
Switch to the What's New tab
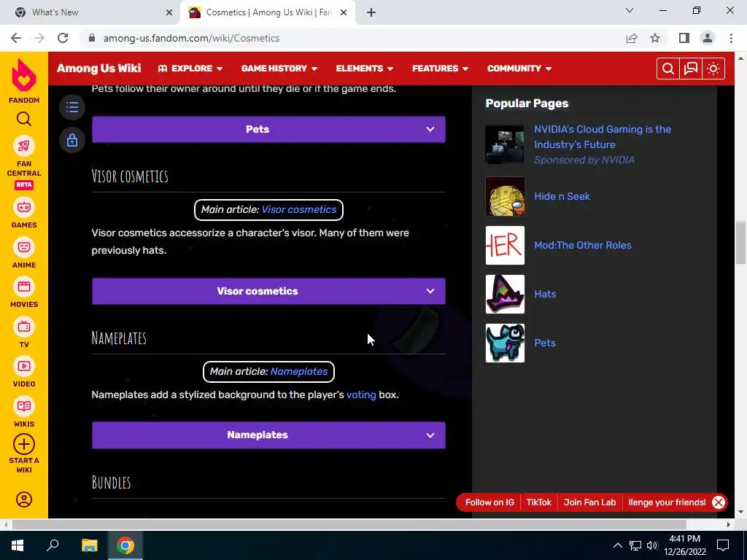[90, 12]
